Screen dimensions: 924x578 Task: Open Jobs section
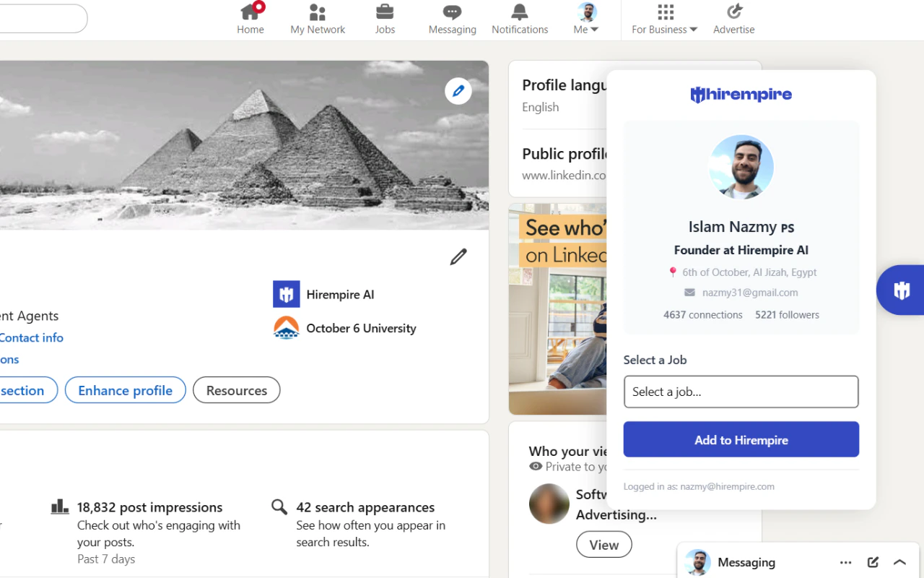point(385,20)
